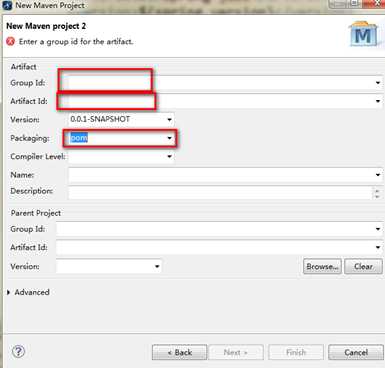Click the Description field scroll stepper
Screen dimensions: 385x368
(x=377, y=193)
